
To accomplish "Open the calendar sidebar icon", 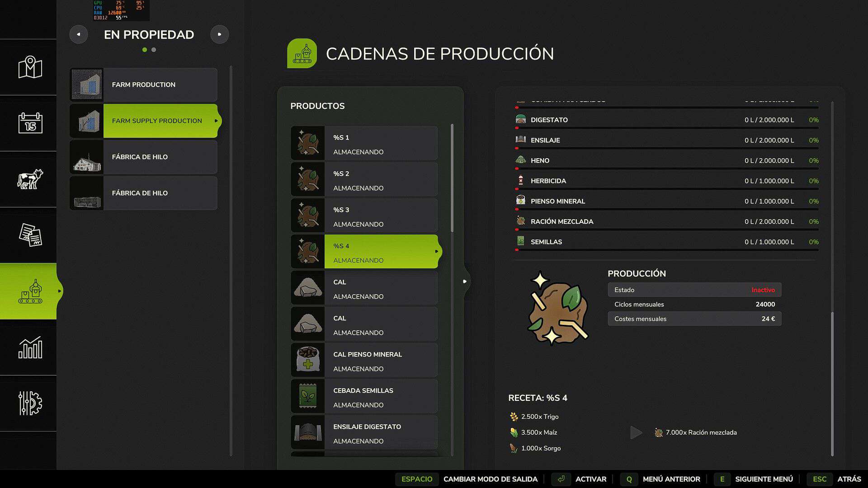I will [x=30, y=123].
